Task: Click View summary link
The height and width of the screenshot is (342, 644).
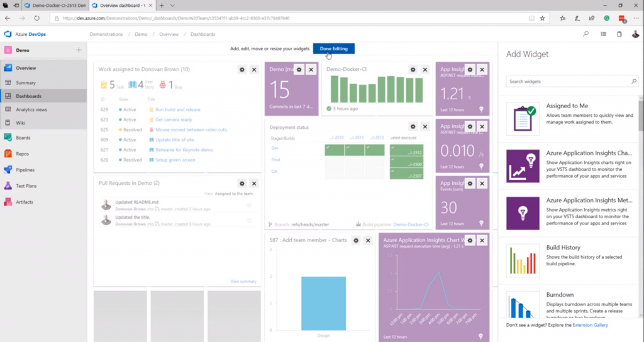Action: pyautogui.click(x=243, y=282)
